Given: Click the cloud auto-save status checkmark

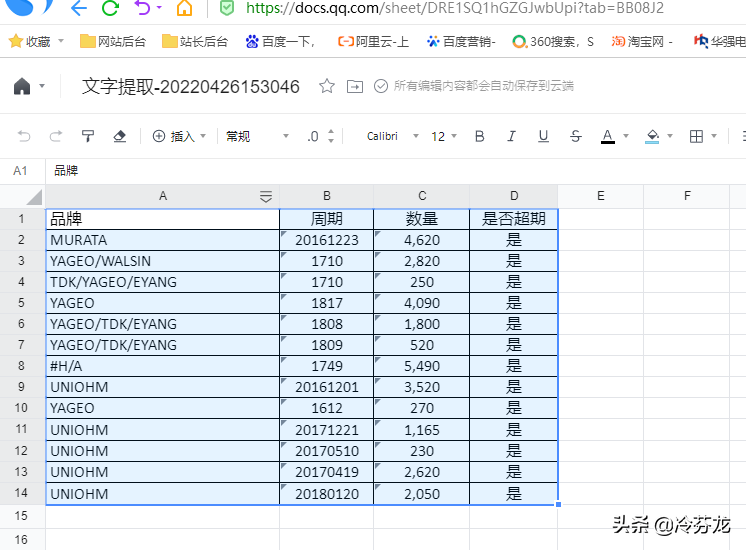Looking at the screenshot, I should pos(381,86).
